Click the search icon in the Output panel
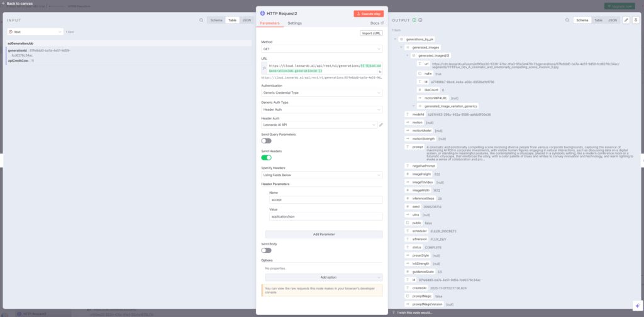This screenshot has width=644, height=317. [x=565, y=20]
